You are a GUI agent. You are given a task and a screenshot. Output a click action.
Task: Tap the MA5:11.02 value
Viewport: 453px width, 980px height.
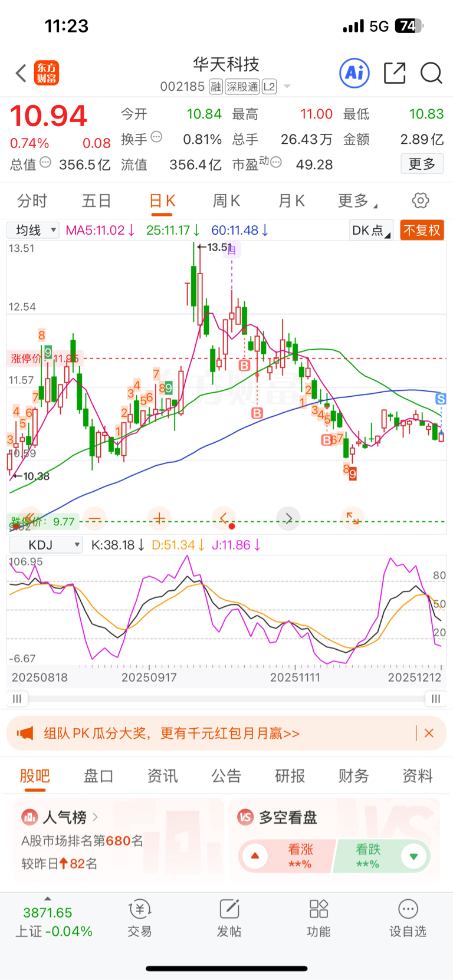point(100,231)
